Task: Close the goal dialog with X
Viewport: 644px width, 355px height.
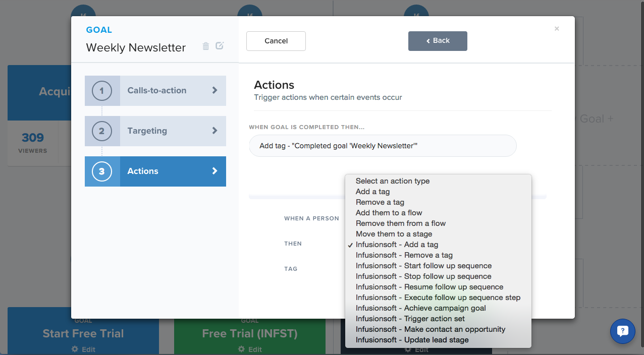Action: tap(557, 29)
